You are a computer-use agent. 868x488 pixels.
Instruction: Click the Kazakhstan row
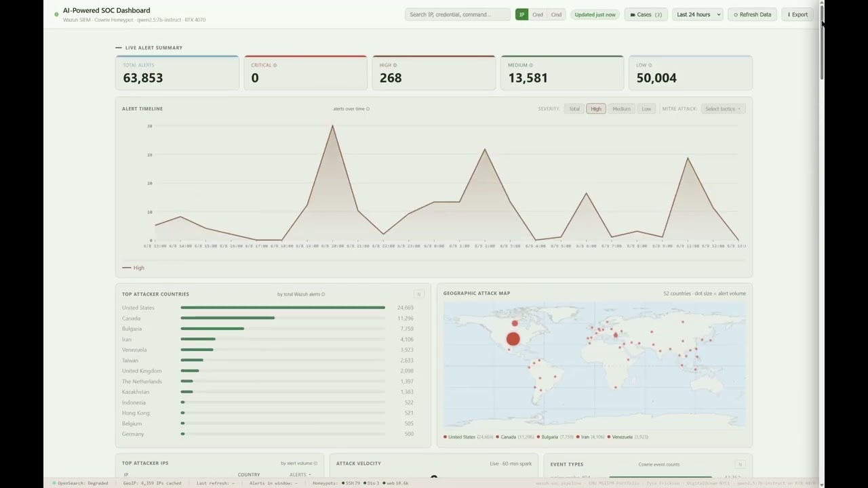click(x=268, y=392)
